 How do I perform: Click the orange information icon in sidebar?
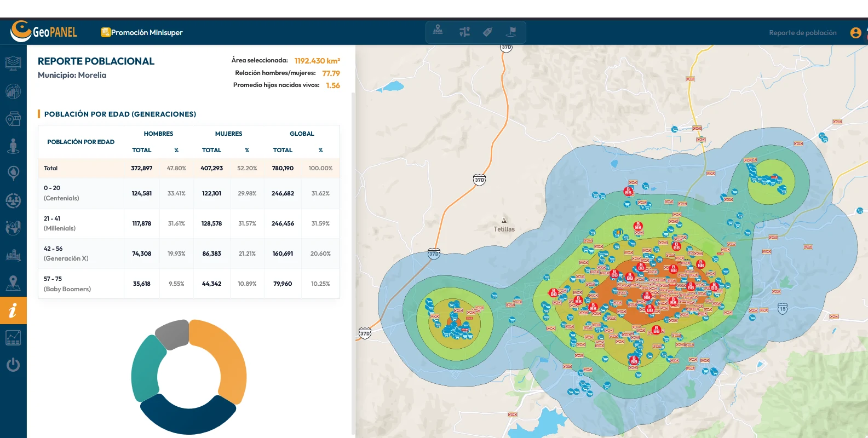click(13, 310)
